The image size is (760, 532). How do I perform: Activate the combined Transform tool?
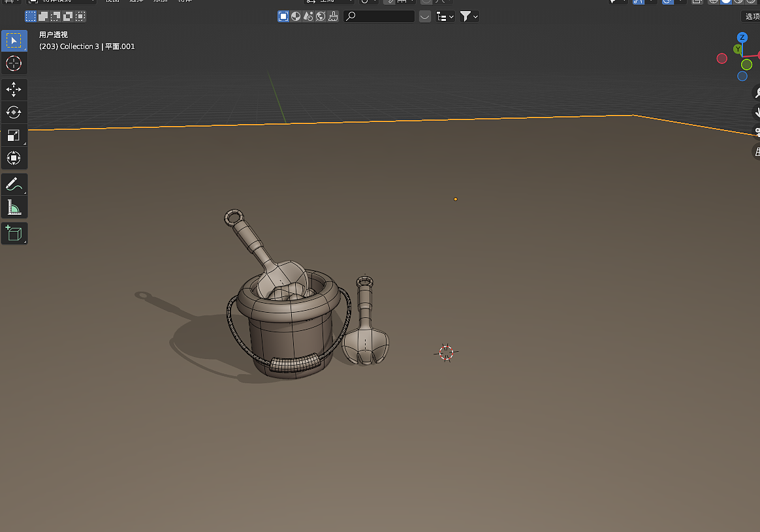tap(14, 158)
